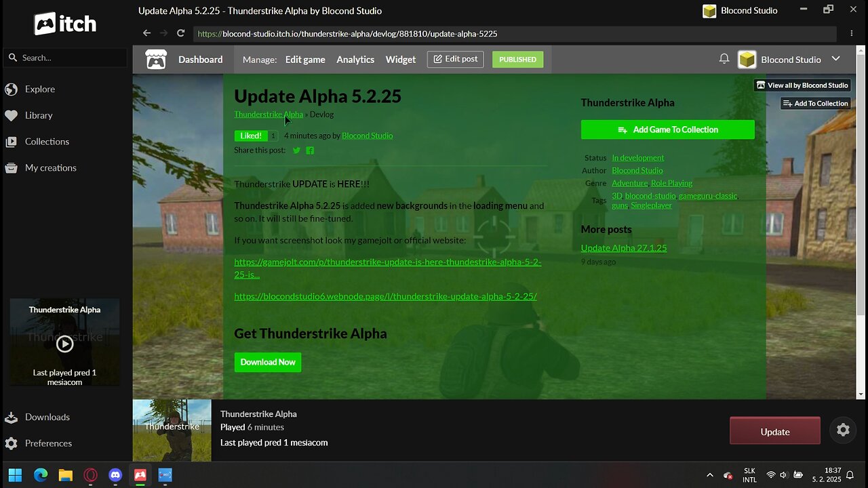This screenshot has width=868, height=488.
Task: Click the red Update button
Action: coord(775,431)
